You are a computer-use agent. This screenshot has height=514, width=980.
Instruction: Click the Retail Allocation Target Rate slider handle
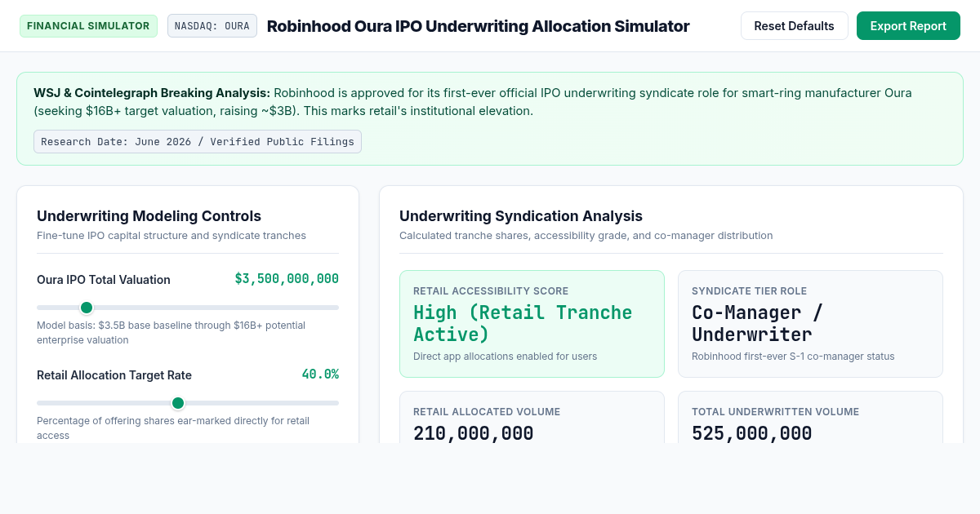coord(178,403)
